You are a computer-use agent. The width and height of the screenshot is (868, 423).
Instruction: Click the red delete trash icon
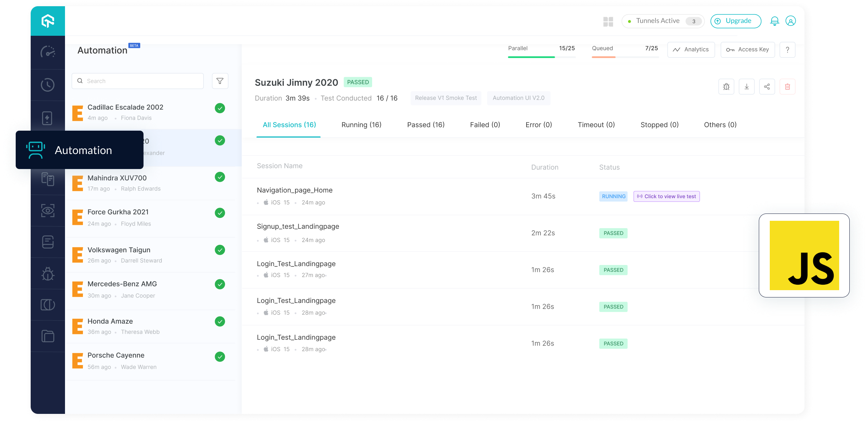pyautogui.click(x=787, y=86)
